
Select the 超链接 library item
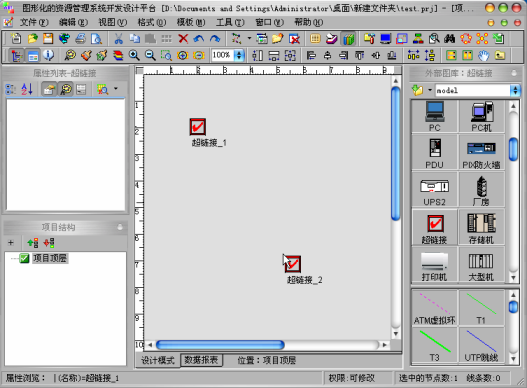(434, 227)
